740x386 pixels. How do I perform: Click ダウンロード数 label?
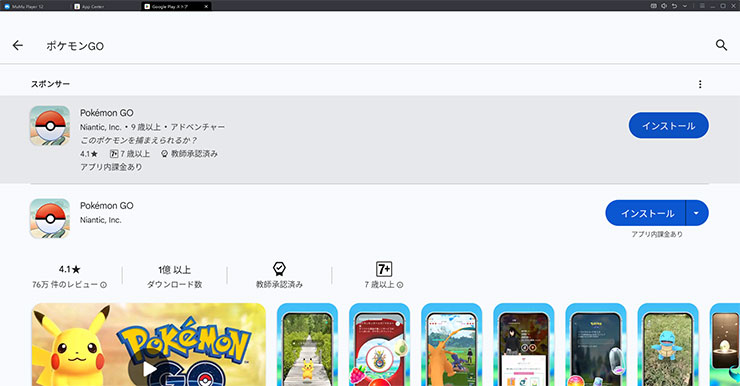[x=175, y=285]
